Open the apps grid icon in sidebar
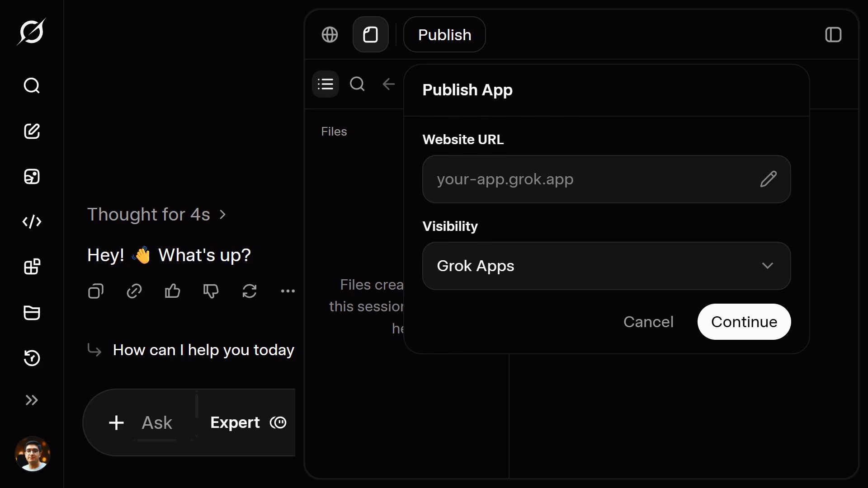The image size is (868, 488). pyautogui.click(x=32, y=267)
